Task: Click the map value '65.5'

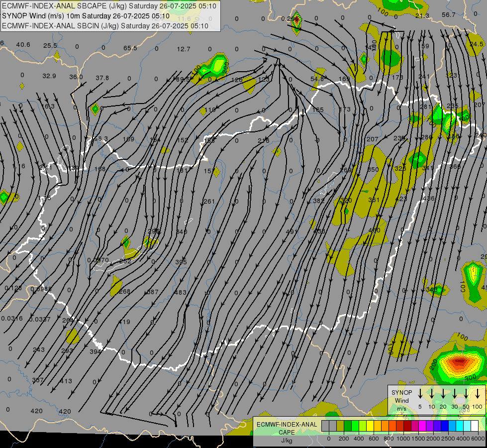Action: tap(130, 48)
